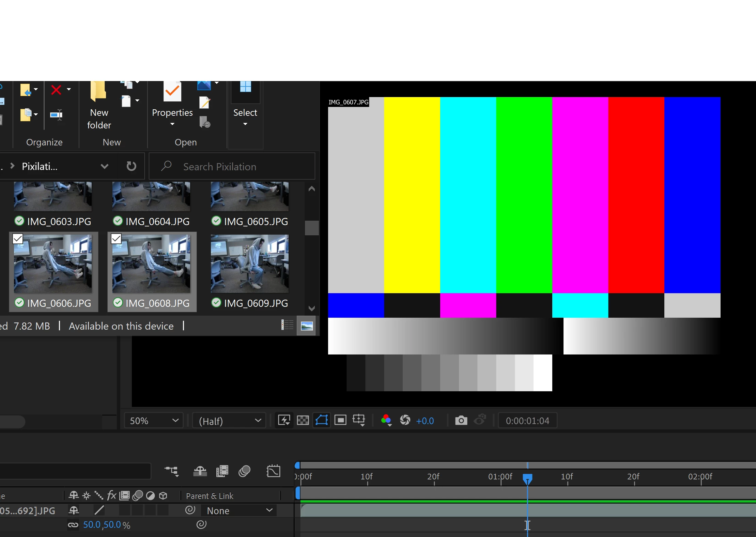
Task: Toggle mask and shape path visibility
Action: (321, 421)
